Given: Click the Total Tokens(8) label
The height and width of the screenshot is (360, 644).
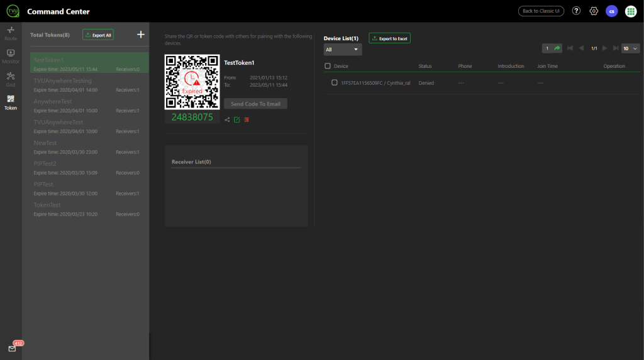Looking at the screenshot, I should click(50, 35).
